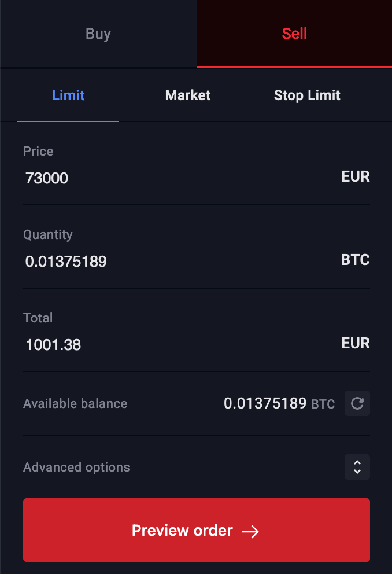Select the Limit order tab
Image resolution: width=392 pixels, height=574 pixels.
pyautogui.click(x=68, y=95)
